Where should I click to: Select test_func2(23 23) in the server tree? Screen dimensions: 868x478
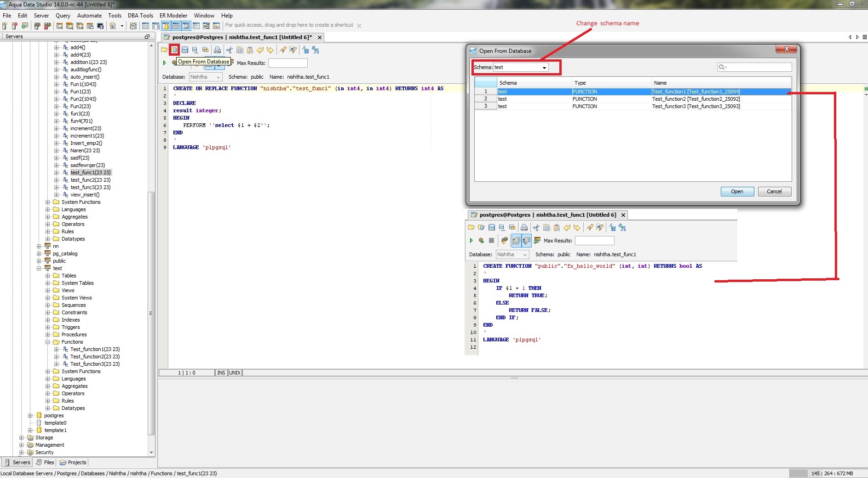90,180
